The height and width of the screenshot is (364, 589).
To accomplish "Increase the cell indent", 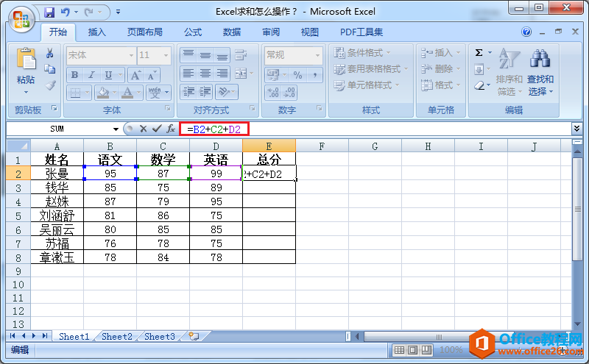I will coord(205,92).
